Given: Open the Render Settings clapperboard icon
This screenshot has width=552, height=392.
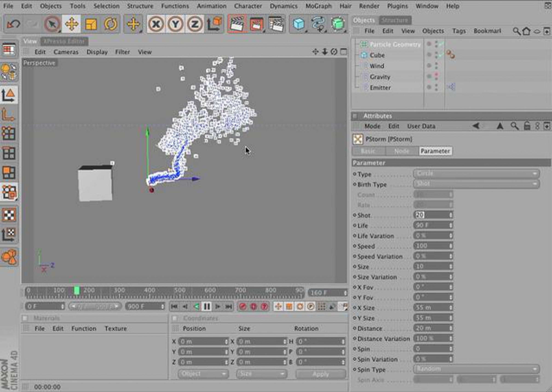Looking at the screenshot, I should 276,24.
